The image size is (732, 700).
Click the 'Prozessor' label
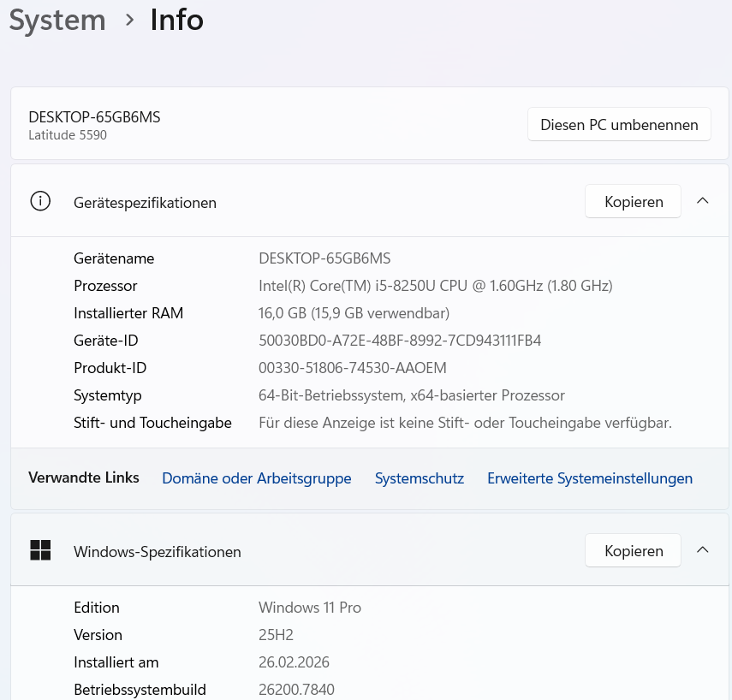[x=105, y=286]
